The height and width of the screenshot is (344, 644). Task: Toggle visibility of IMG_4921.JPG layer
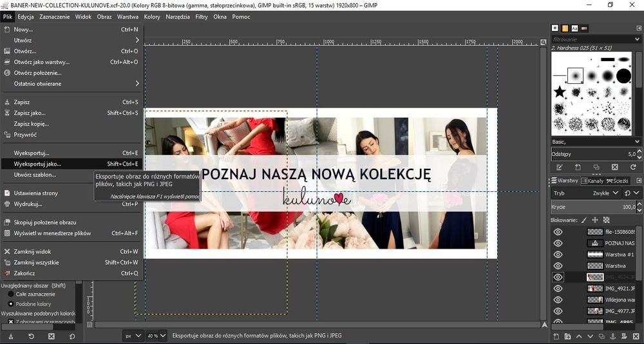pos(557,289)
